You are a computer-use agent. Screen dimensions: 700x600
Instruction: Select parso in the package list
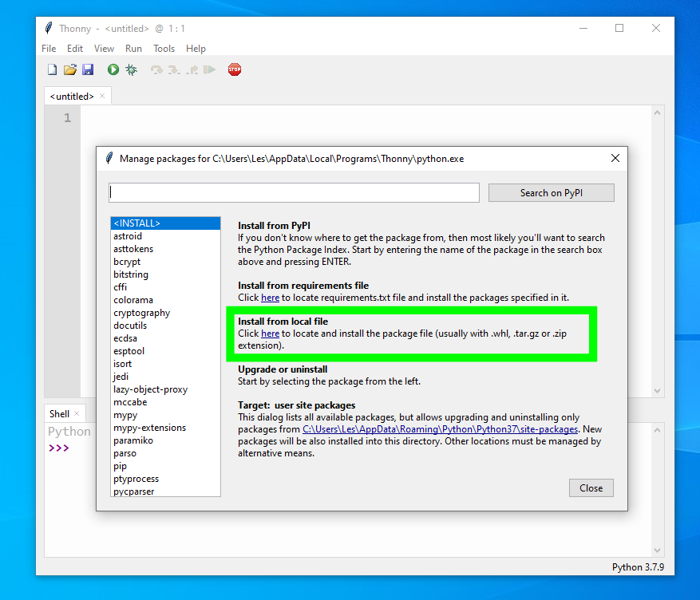coord(165,453)
